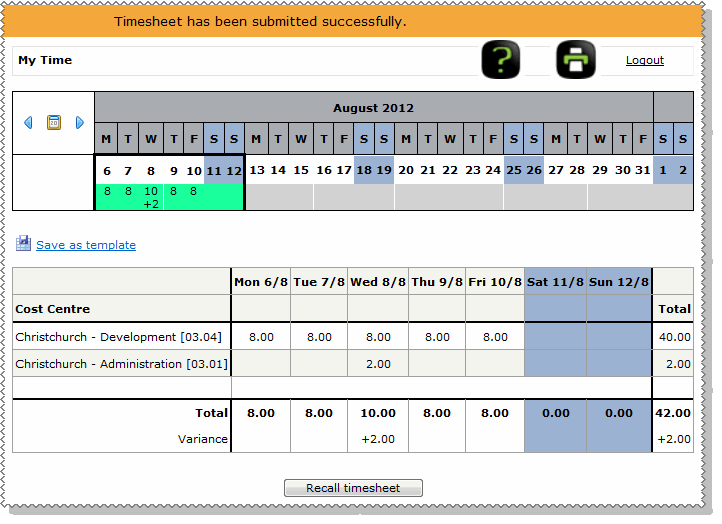Click the 10.00 Wednesday total
Screen dimensions: 722x524
click(378, 413)
